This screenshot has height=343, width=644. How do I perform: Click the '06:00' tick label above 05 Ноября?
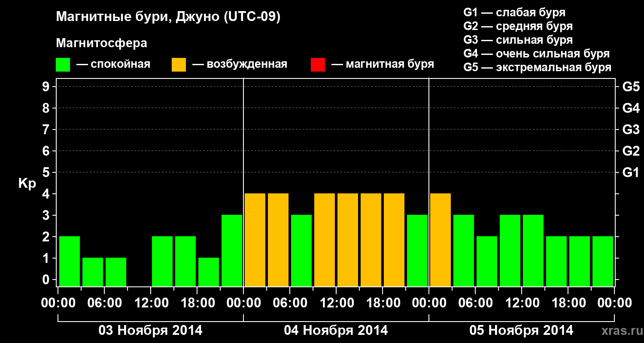coord(475,303)
